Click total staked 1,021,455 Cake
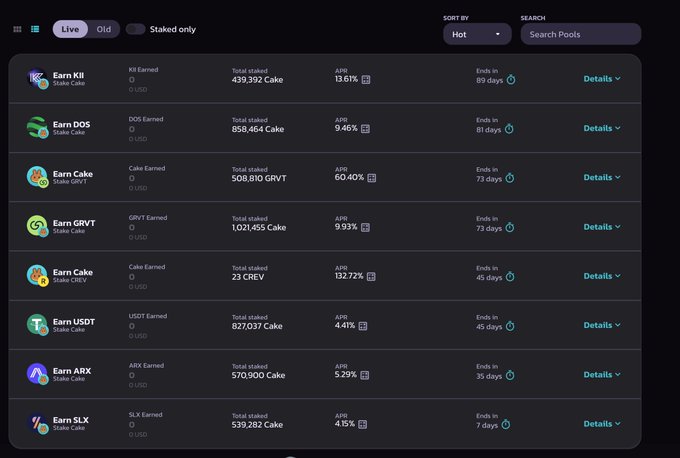The image size is (680, 458). (259, 228)
